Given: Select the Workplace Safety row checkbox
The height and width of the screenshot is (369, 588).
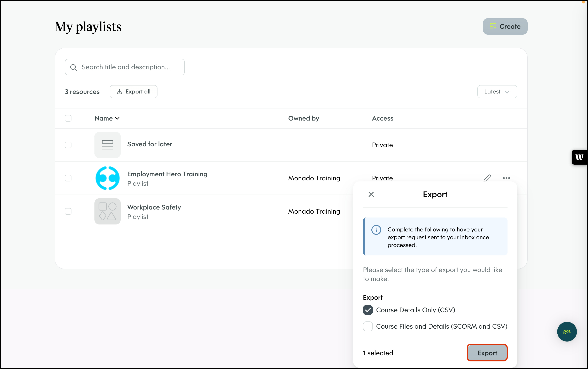Looking at the screenshot, I should 68,211.
